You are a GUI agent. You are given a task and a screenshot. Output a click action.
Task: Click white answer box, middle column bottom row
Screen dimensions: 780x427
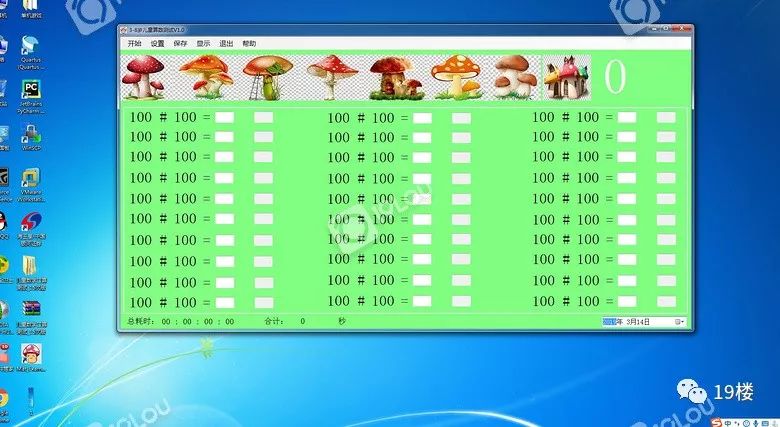422,301
